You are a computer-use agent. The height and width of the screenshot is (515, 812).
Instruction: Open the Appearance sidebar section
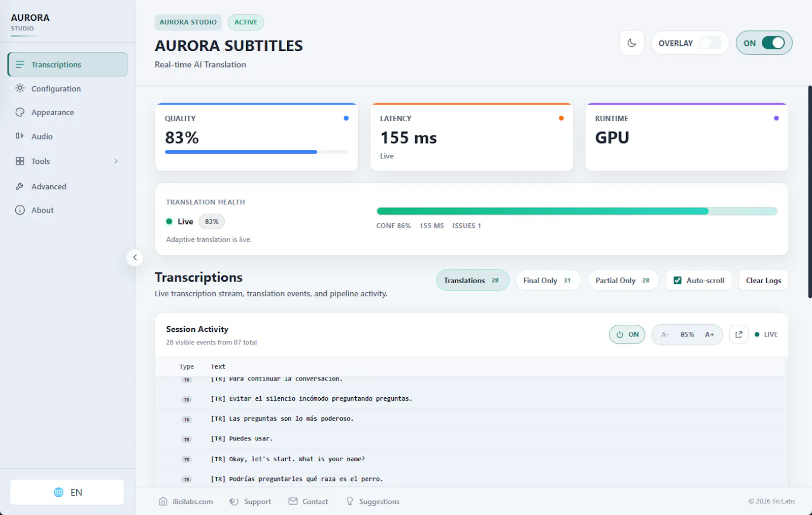pyautogui.click(x=67, y=112)
